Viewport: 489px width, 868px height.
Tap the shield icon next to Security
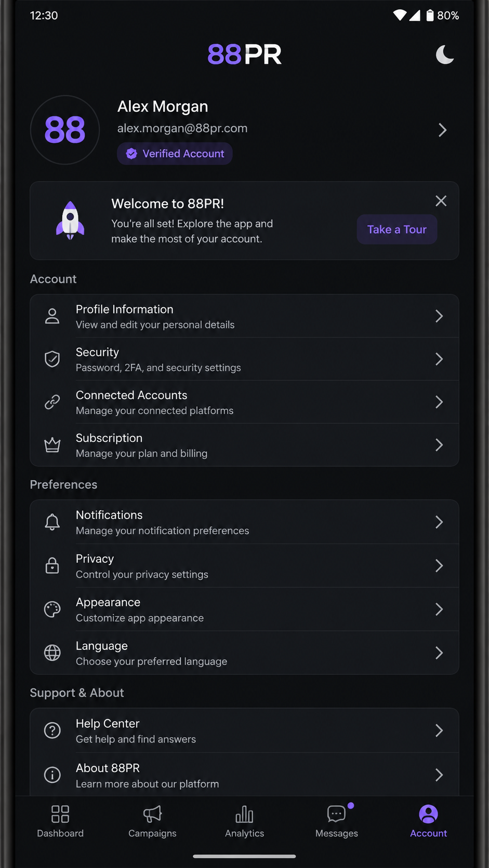tap(52, 359)
